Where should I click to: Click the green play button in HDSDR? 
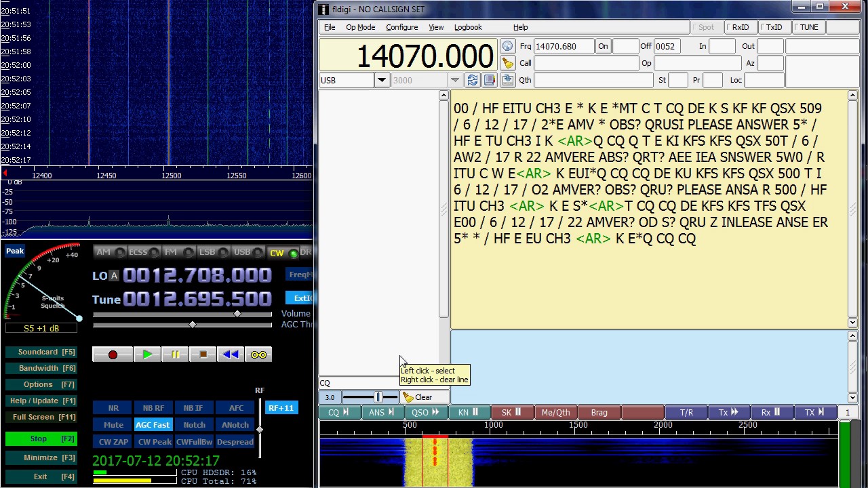pyautogui.click(x=147, y=354)
